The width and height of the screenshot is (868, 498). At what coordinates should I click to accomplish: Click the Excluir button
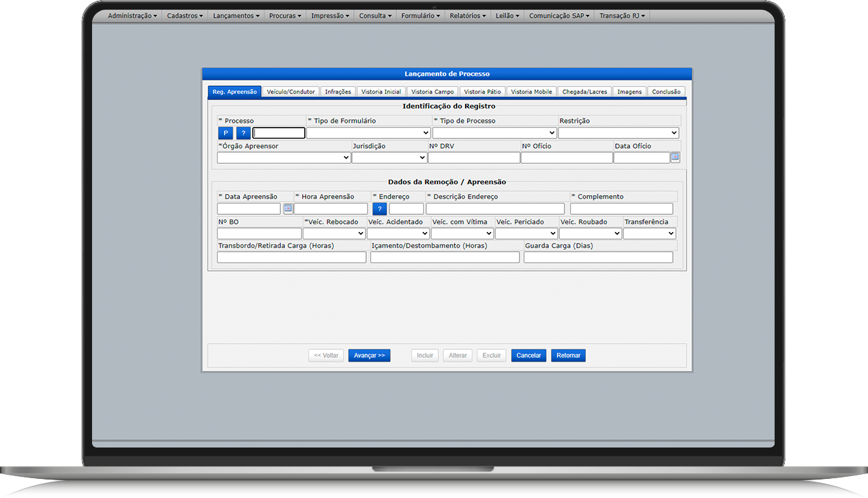click(x=492, y=355)
